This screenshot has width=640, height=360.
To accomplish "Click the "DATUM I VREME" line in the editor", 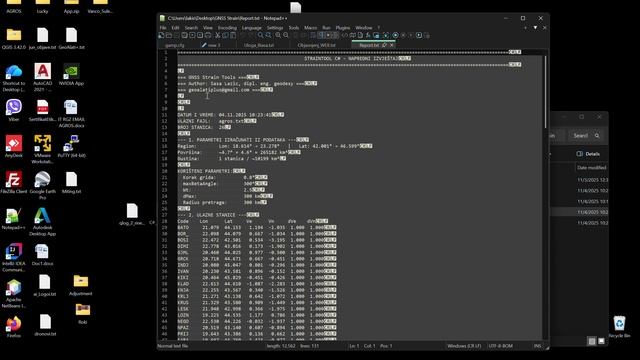I will 231,115.
